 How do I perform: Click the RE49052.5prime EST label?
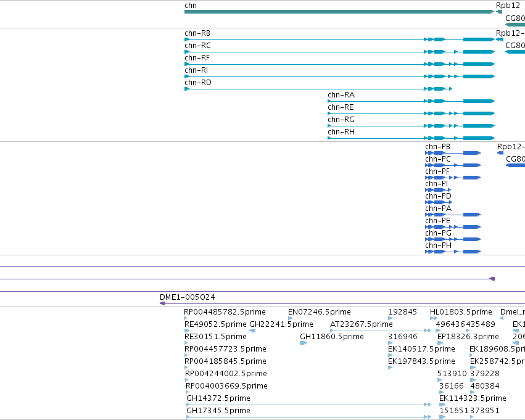tap(215, 324)
